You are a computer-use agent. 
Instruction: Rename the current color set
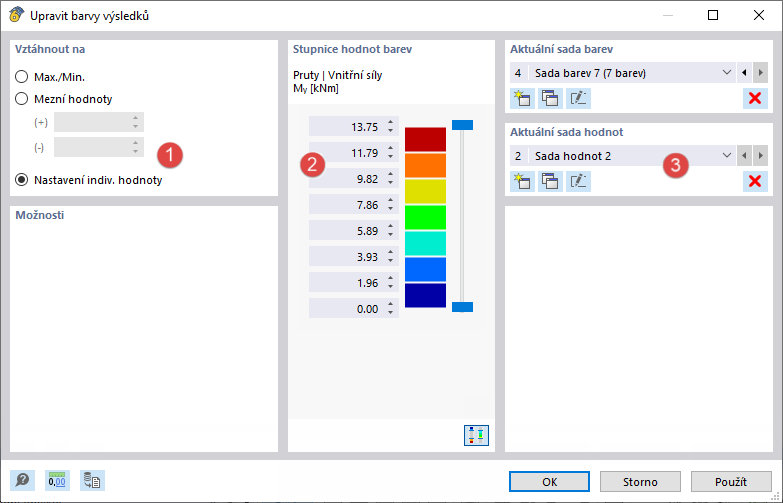(x=579, y=97)
